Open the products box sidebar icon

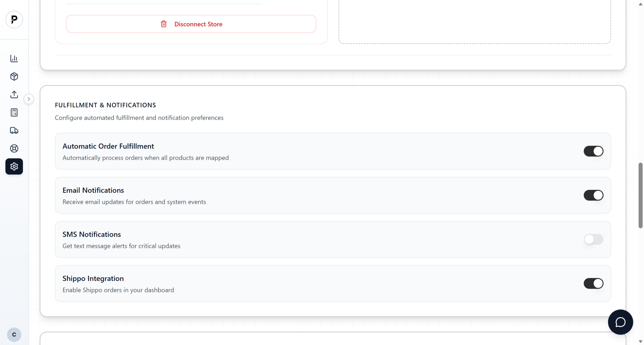coord(14,77)
